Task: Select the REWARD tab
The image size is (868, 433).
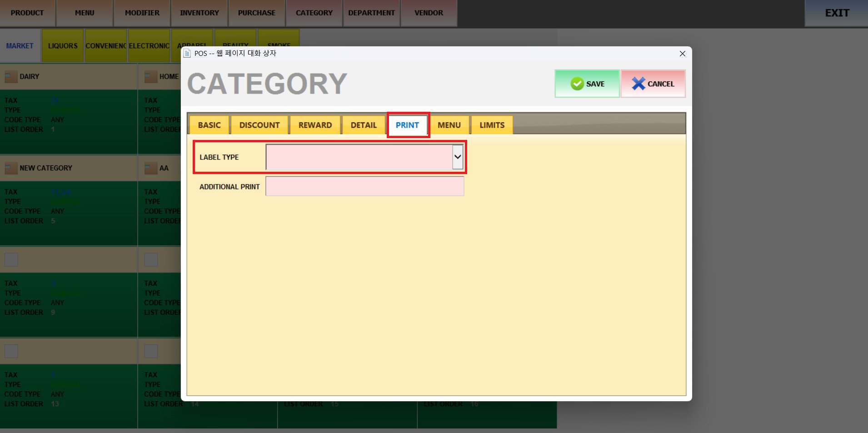Action: click(315, 125)
